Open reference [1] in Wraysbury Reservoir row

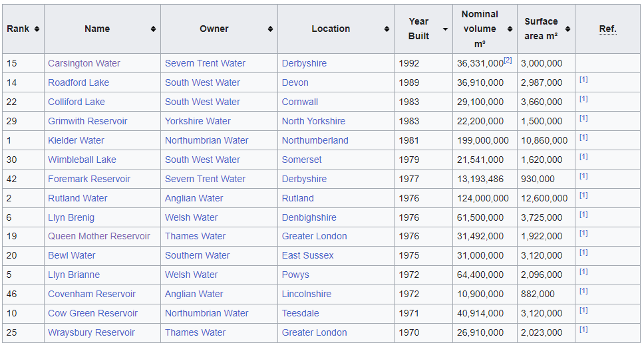tap(583, 330)
